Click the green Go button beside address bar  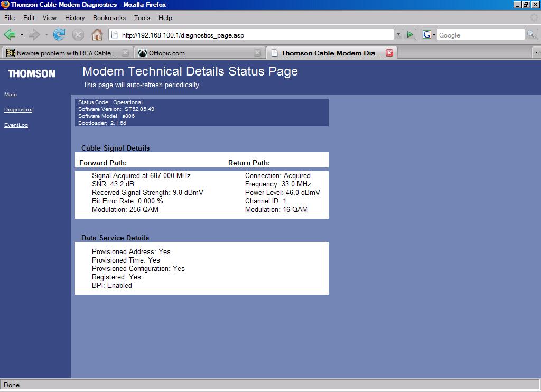(x=410, y=35)
